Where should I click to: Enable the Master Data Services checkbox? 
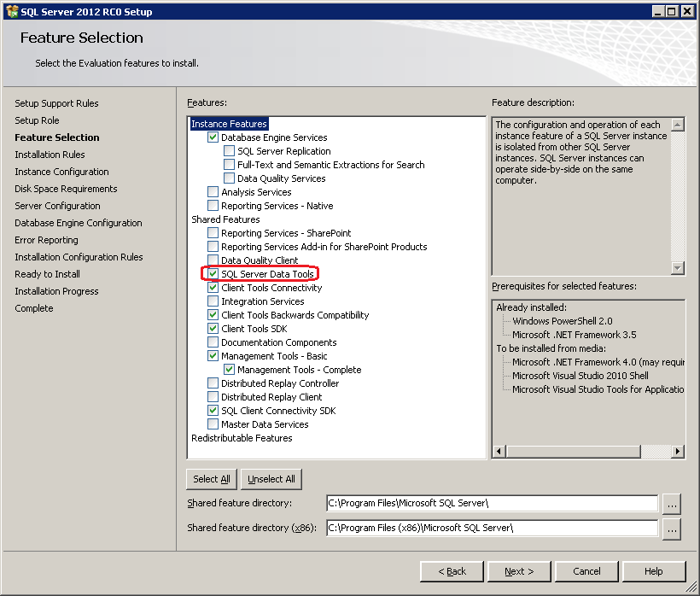click(x=213, y=424)
